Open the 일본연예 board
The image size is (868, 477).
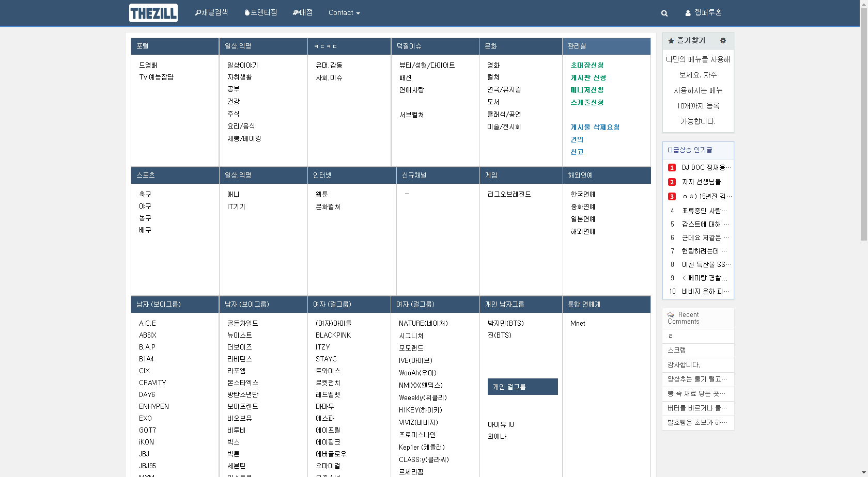click(x=583, y=219)
